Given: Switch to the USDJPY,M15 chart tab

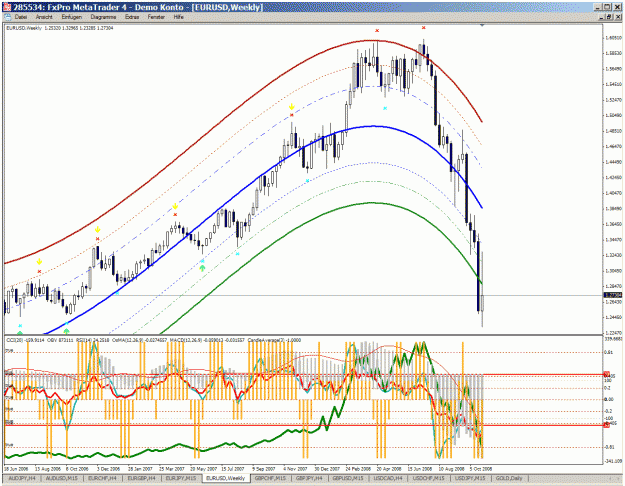Looking at the screenshot, I should (470, 478).
